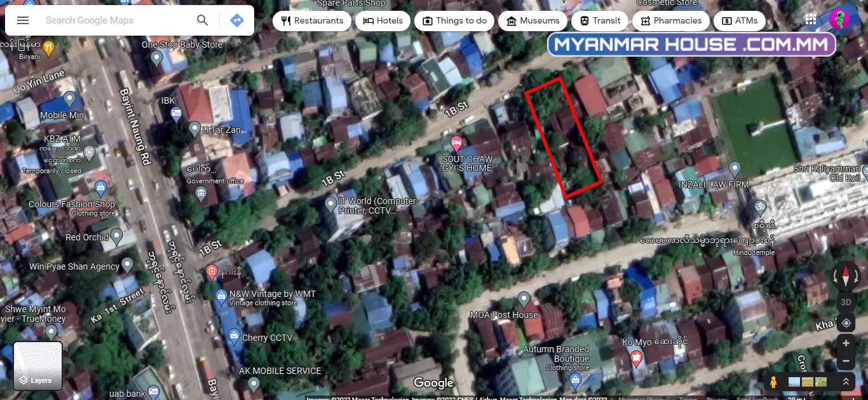The width and height of the screenshot is (868, 400).
Task: Select the Hotels category chip
Action: [x=383, y=20]
